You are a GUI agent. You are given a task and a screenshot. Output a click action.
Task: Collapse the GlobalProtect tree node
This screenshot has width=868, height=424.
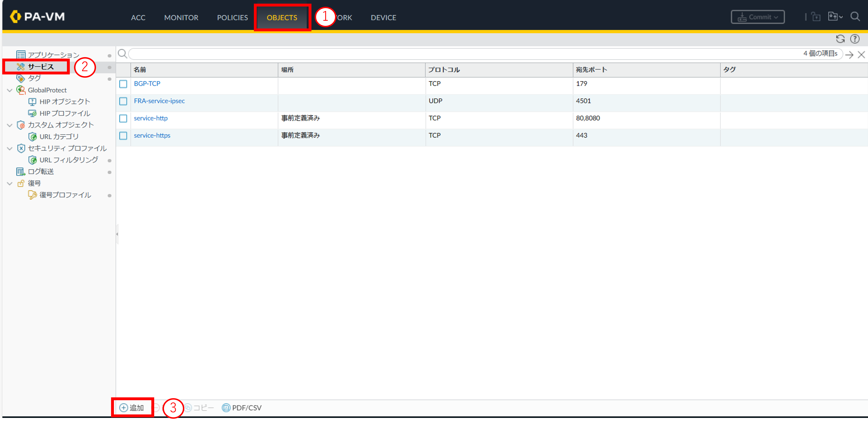[x=10, y=90]
